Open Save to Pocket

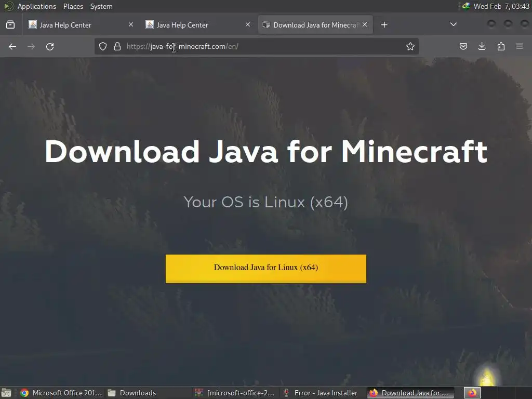(x=463, y=46)
